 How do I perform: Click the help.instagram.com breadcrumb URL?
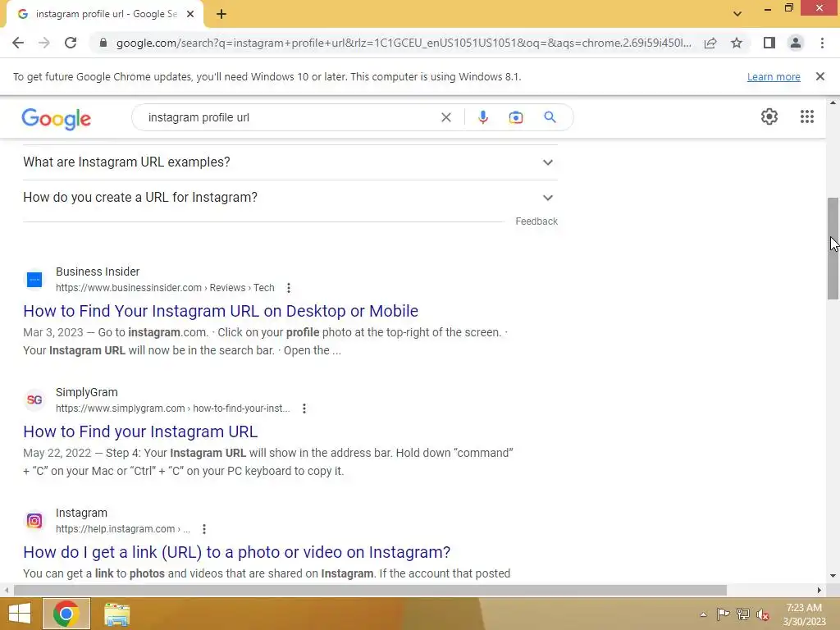pos(123,529)
